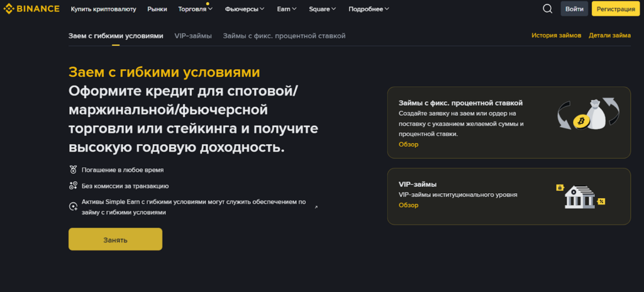Click the Bitcoin money bag illustration
This screenshot has width=644, height=292.
(589, 115)
